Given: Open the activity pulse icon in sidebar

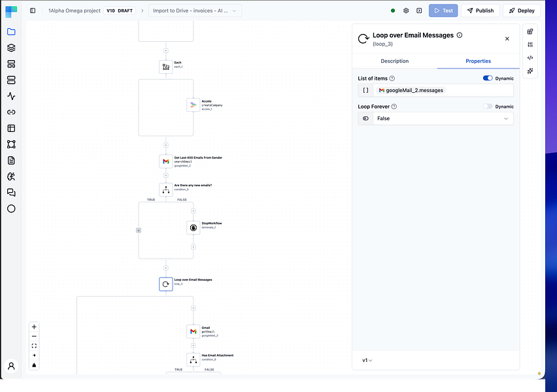Looking at the screenshot, I should (x=11, y=96).
